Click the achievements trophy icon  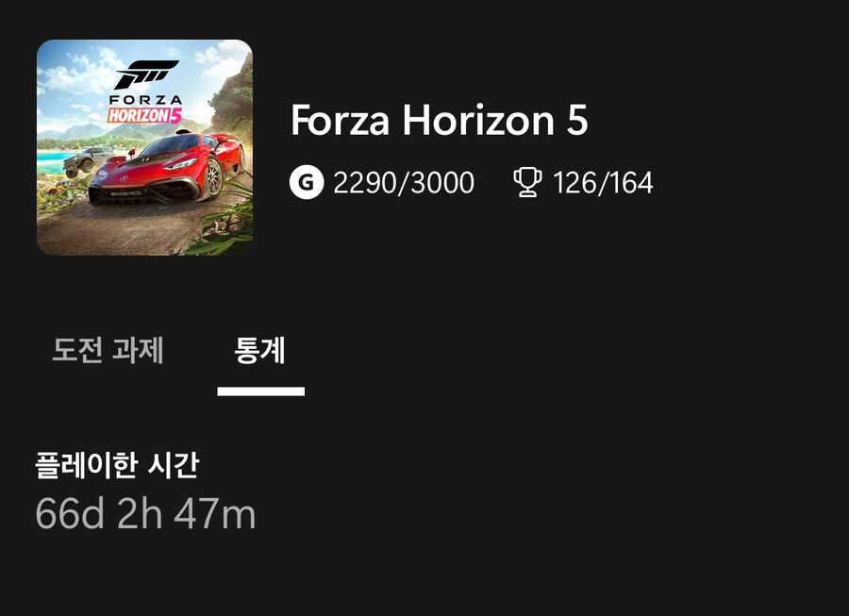526,182
